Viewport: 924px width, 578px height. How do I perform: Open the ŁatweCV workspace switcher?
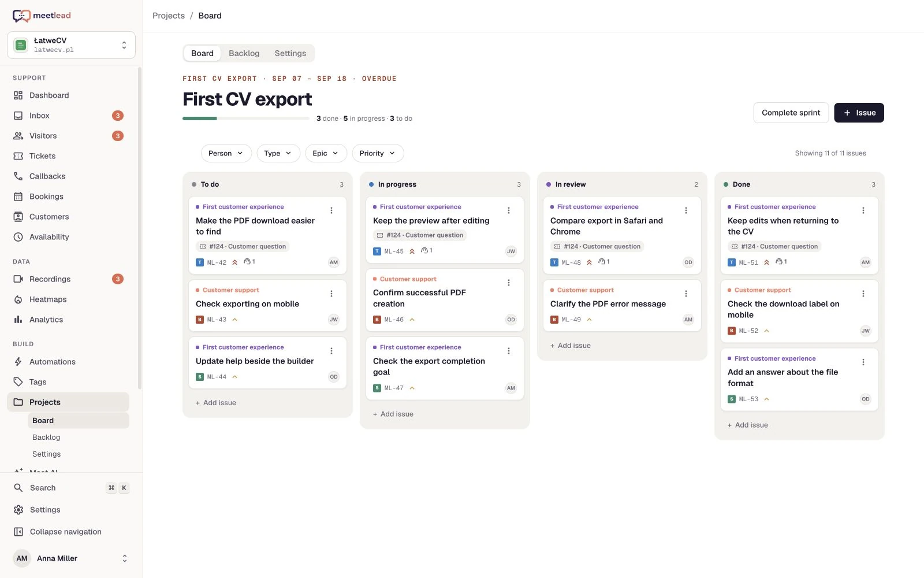coord(71,45)
